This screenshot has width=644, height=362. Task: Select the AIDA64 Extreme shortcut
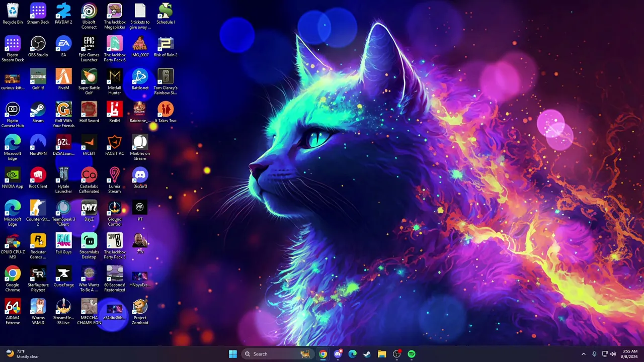[x=13, y=312]
